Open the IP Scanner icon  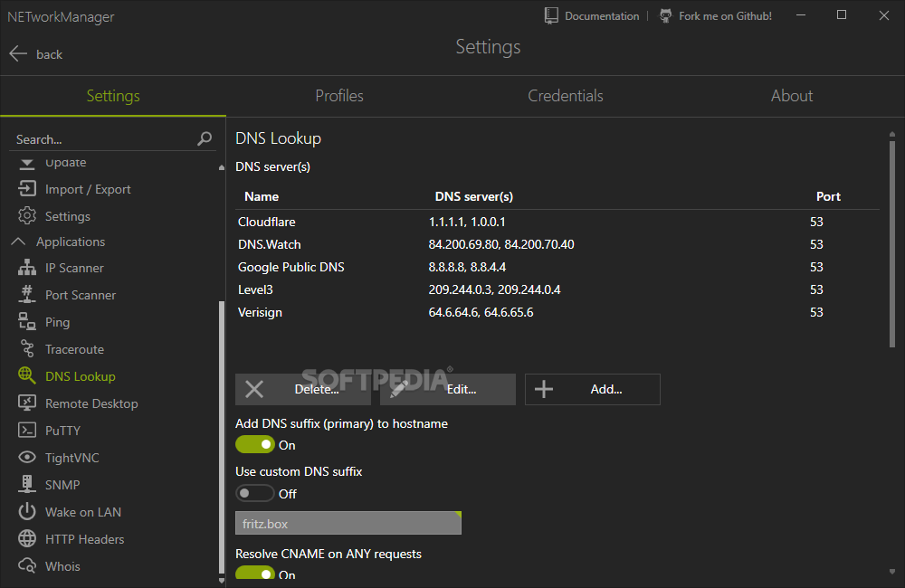coord(26,268)
